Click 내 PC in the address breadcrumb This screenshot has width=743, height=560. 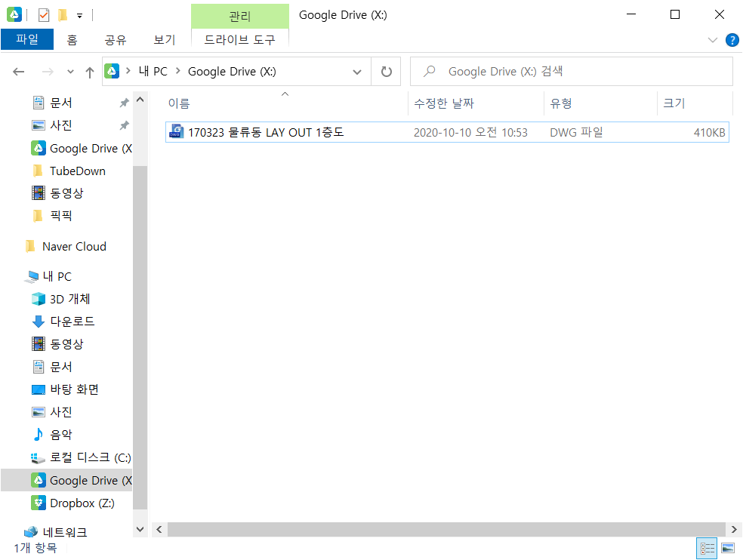153,71
